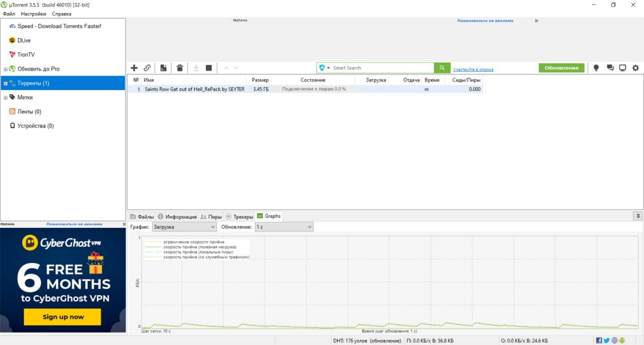Click top Пожаловаться на рекламу link

pyautogui.click(x=485, y=21)
